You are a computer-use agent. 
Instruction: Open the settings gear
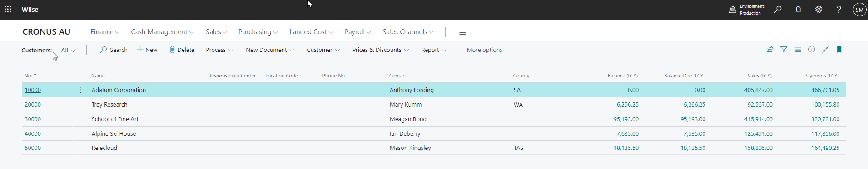coord(818,9)
